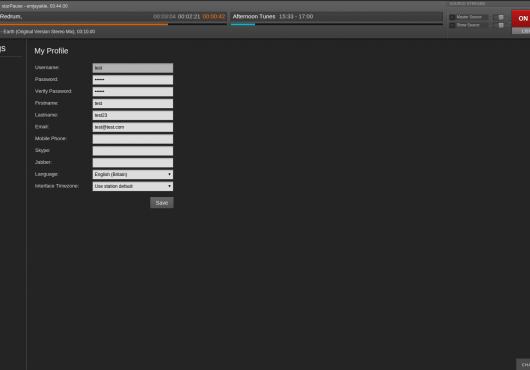The height and width of the screenshot is (370, 530).
Task: Open the Language dropdown
Action: 133,174
